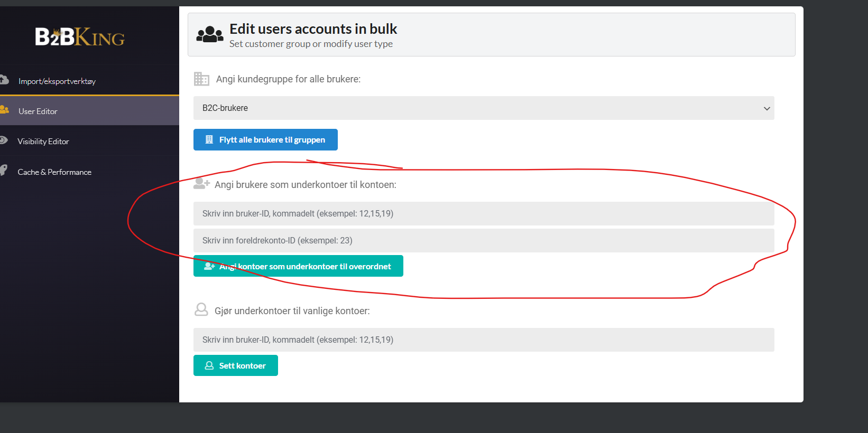Click the add-user icon beside Angi brukere heading
868x433 pixels.
point(201,183)
